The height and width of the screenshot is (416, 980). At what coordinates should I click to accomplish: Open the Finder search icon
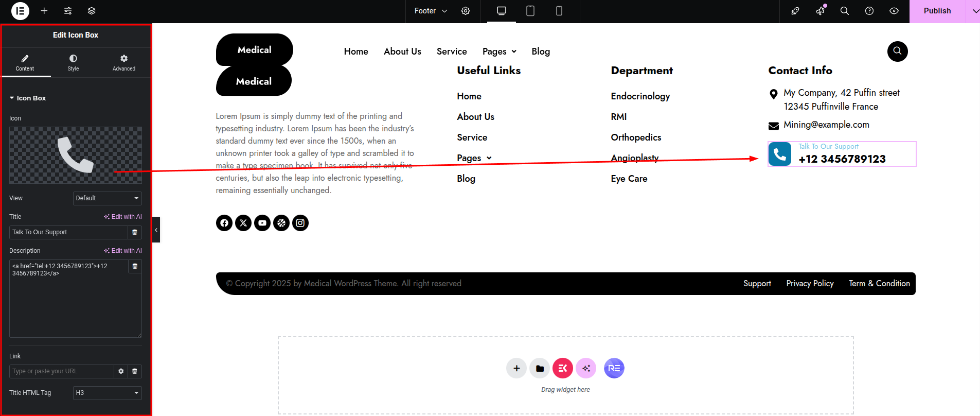(x=845, y=11)
